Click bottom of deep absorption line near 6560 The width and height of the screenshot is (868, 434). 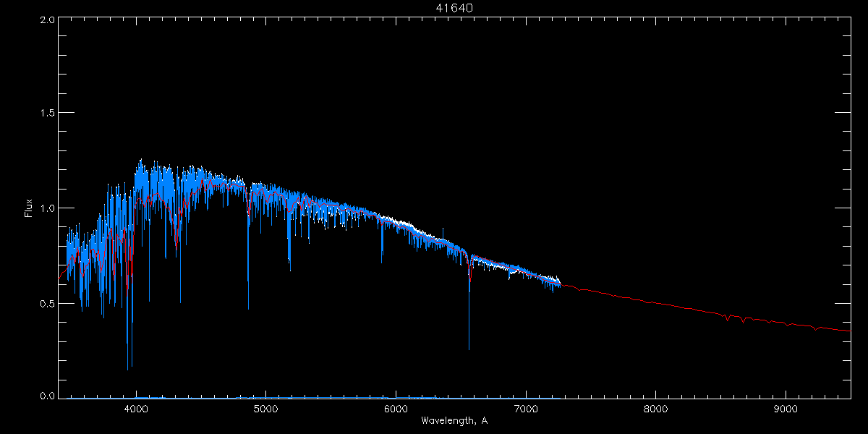click(x=469, y=348)
